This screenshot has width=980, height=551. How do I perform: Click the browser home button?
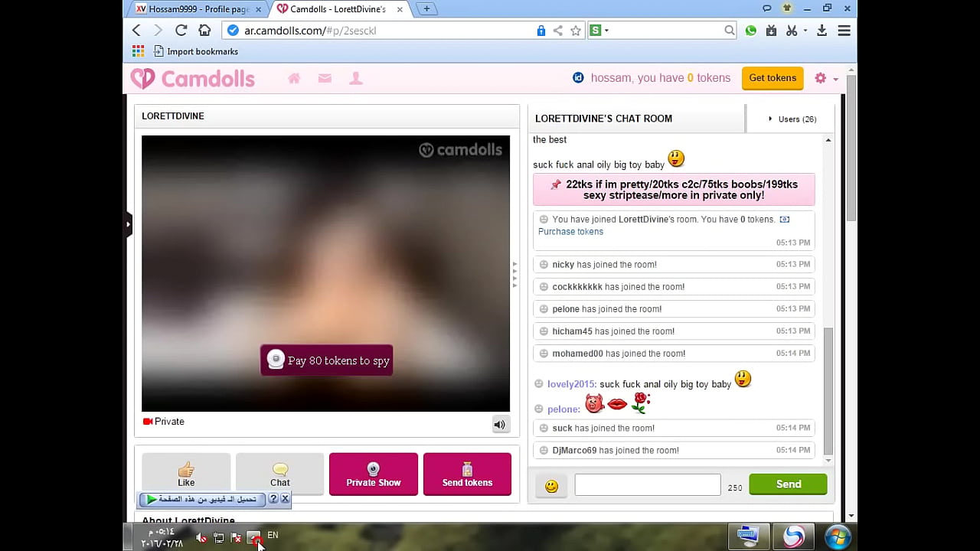(204, 31)
